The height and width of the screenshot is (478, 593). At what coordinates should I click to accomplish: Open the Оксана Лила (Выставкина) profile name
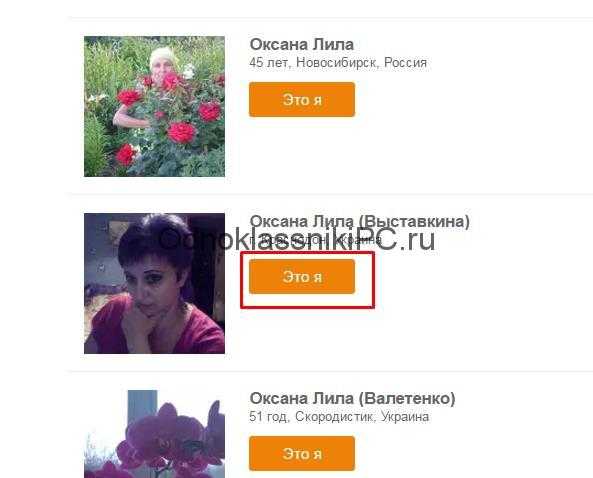359,222
